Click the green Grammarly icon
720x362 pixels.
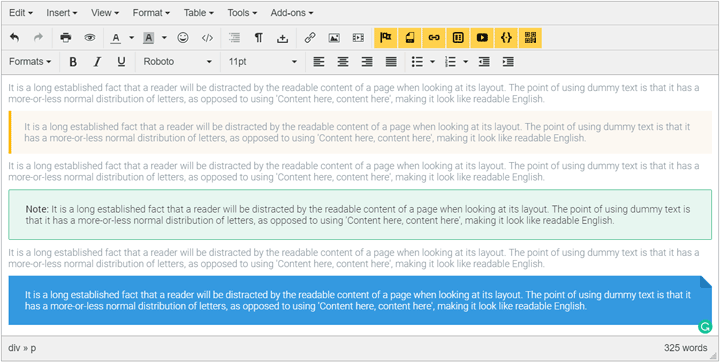point(704,327)
